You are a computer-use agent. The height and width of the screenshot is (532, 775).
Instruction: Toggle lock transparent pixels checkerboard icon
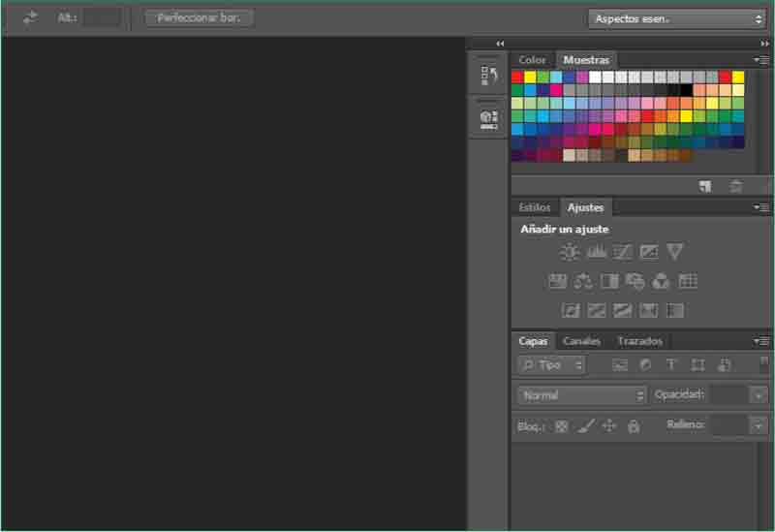click(x=561, y=425)
